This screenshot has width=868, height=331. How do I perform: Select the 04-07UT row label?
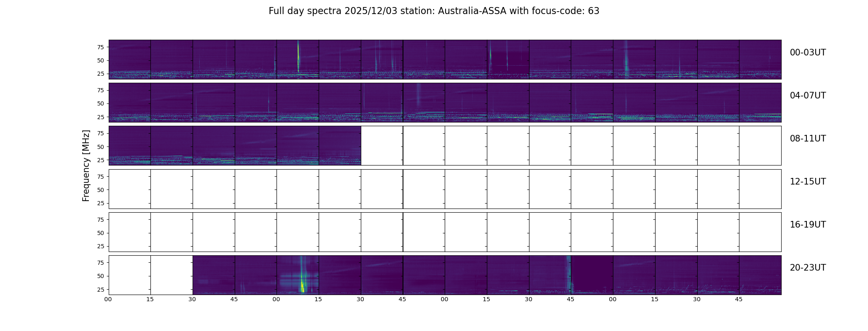click(807, 96)
